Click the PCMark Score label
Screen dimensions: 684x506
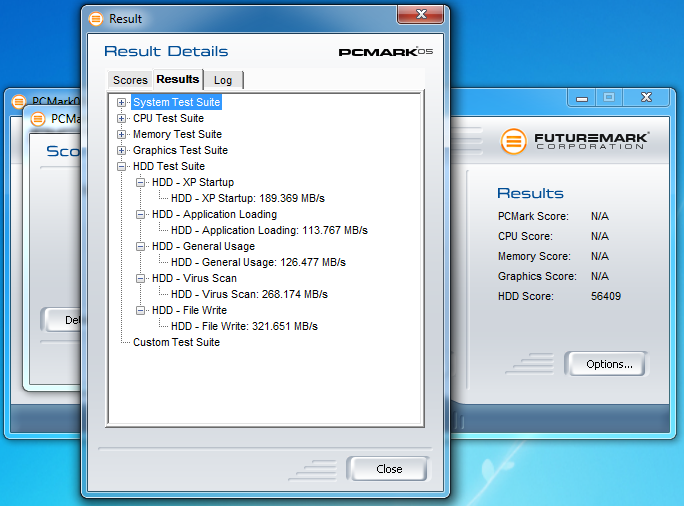533,216
